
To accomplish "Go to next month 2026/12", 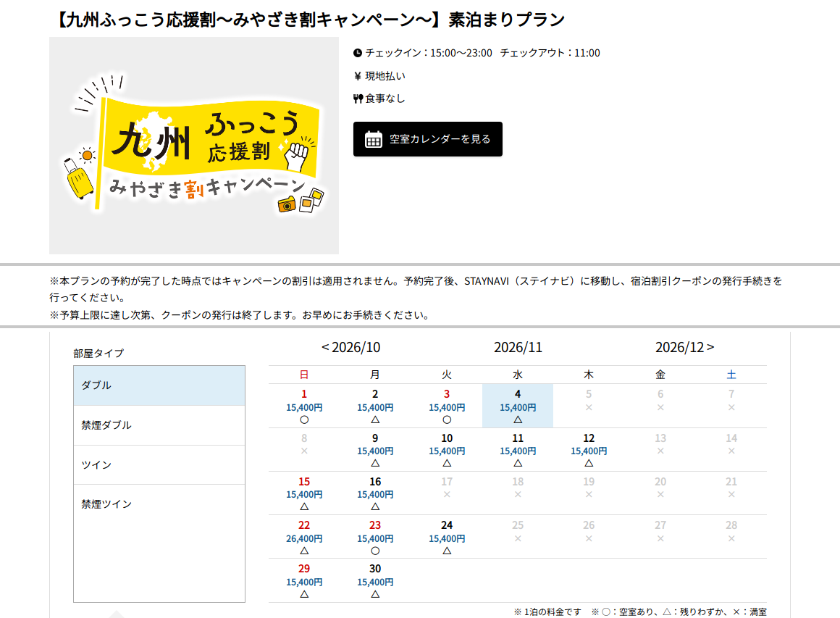I will [x=684, y=347].
